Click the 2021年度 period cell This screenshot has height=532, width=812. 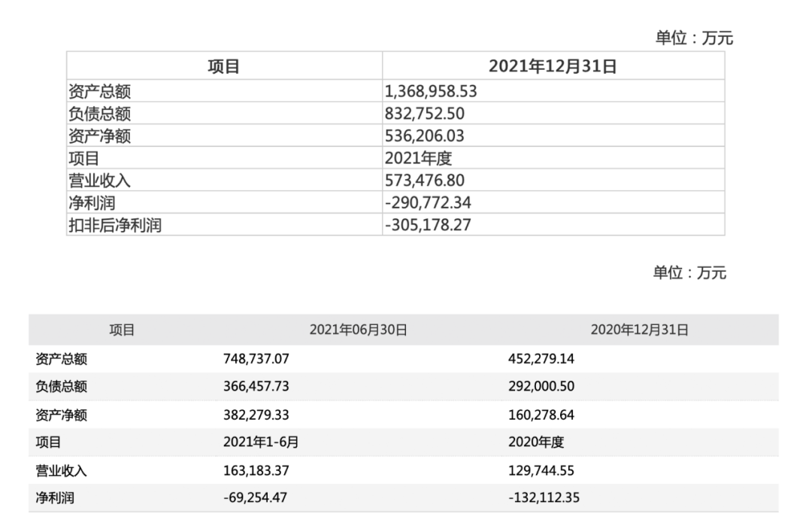click(417, 159)
